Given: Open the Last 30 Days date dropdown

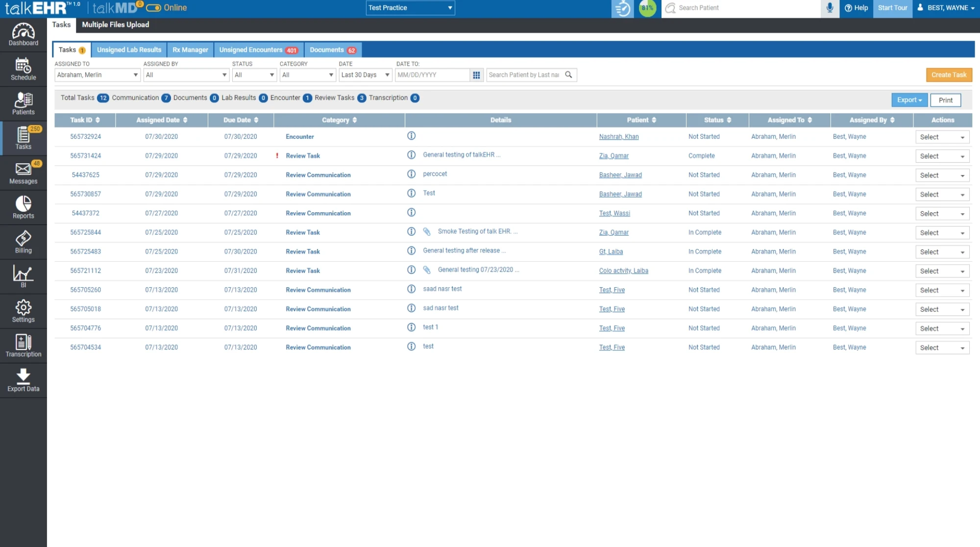Looking at the screenshot, I should 365,75.
